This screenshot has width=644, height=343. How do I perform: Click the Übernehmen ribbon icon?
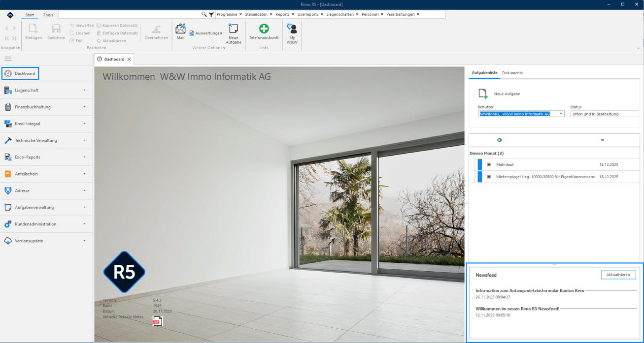tap(156, 29)
